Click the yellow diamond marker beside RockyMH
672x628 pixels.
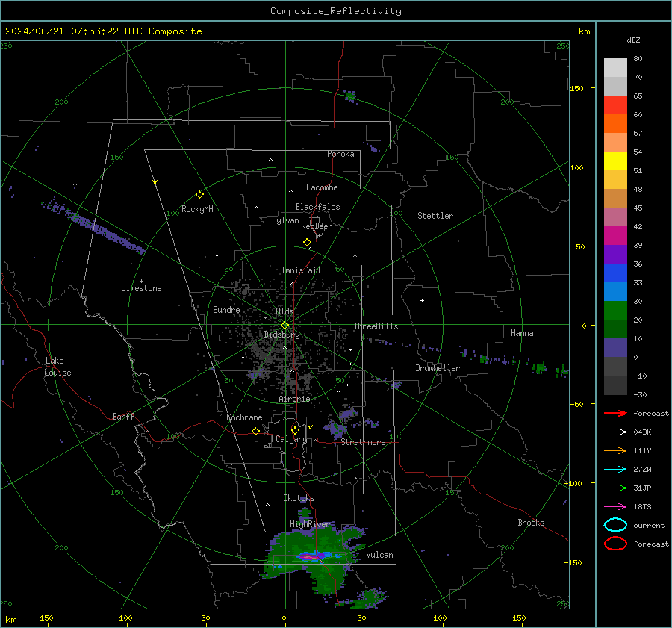[199, 195]
